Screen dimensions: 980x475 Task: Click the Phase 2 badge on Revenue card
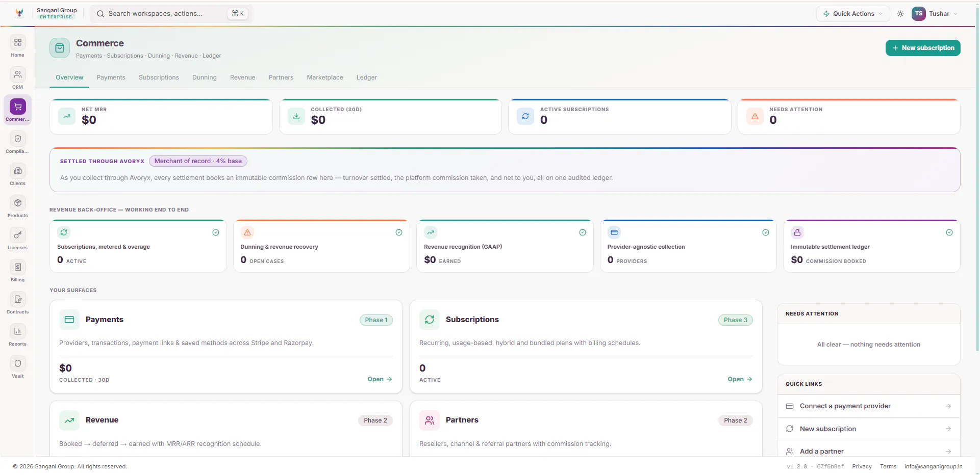coord(375,420)
